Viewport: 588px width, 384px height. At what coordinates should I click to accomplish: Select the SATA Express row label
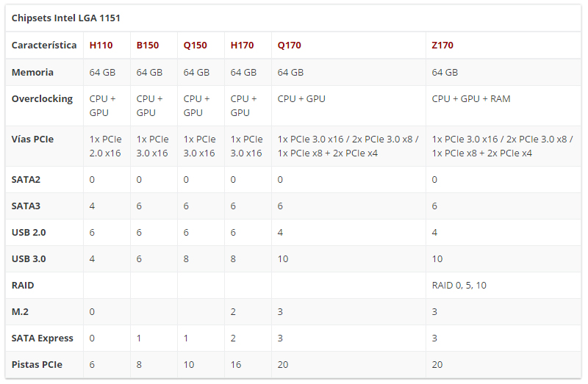[x=42, y=338]
